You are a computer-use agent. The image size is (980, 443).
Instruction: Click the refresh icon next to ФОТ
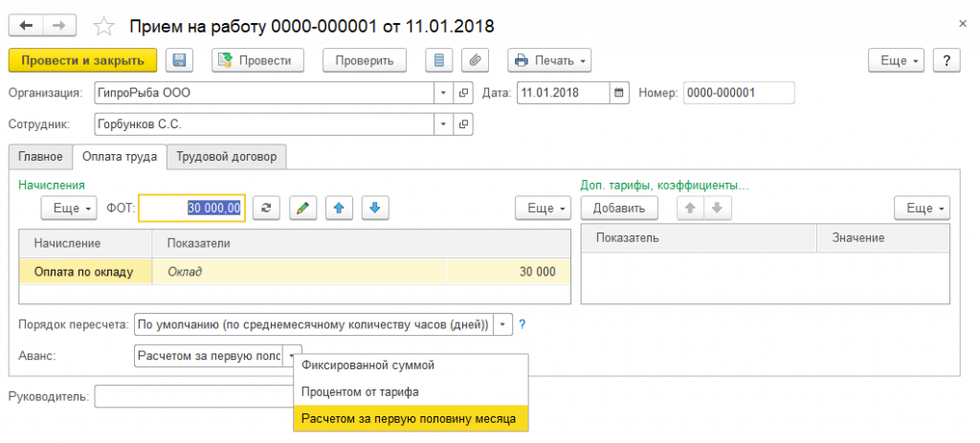[267, 208]
